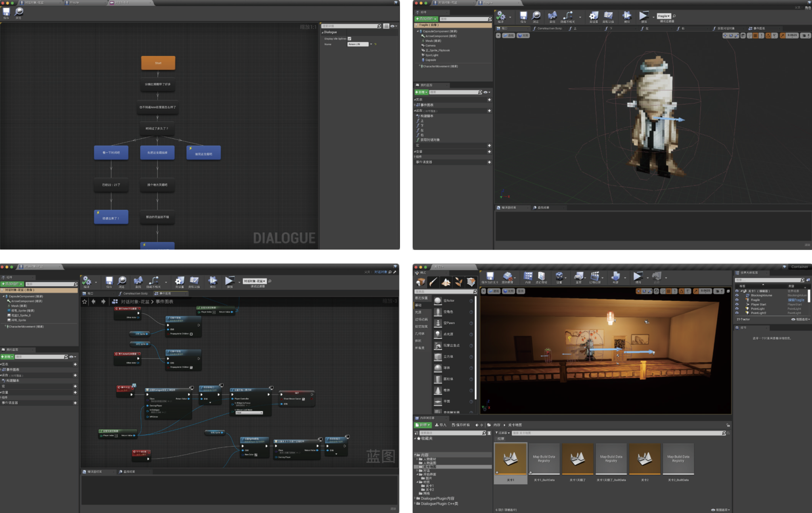
Task: Select the 关卡2 level thumbnail in Content Browser
Action: pos(645,459)
